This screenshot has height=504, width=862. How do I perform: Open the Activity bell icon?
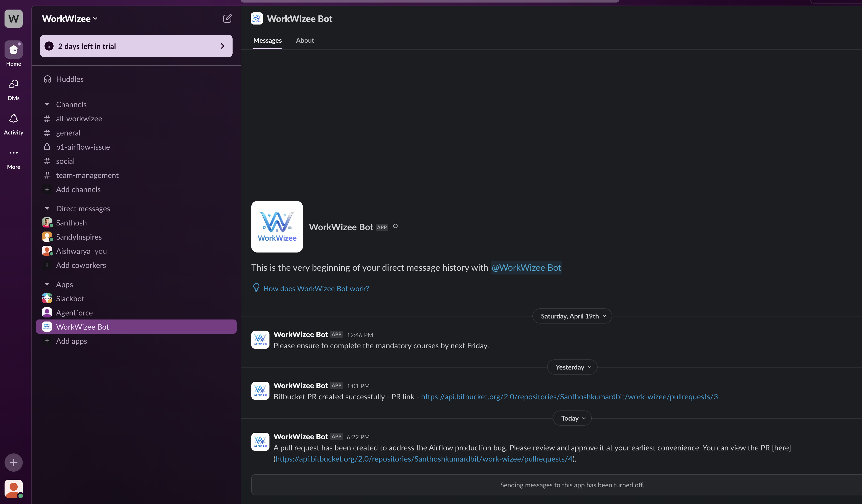[14, 119]
